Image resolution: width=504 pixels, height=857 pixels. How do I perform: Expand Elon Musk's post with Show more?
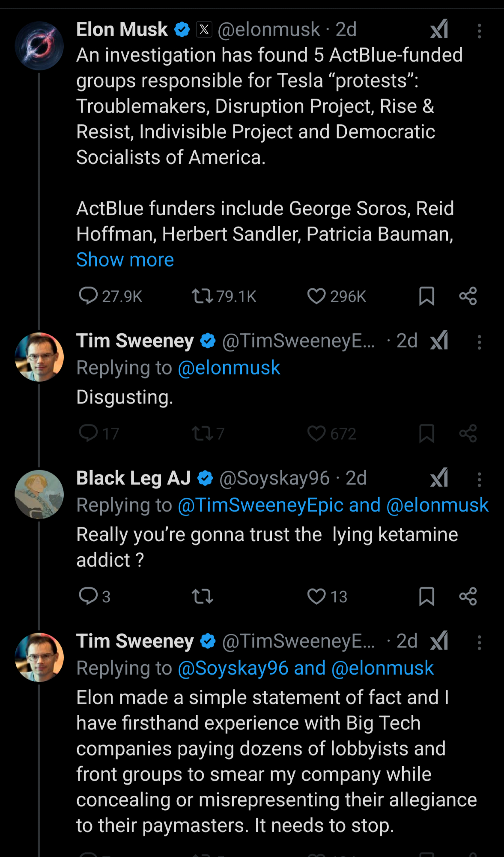pyautogui.click(x=125, y=260)
